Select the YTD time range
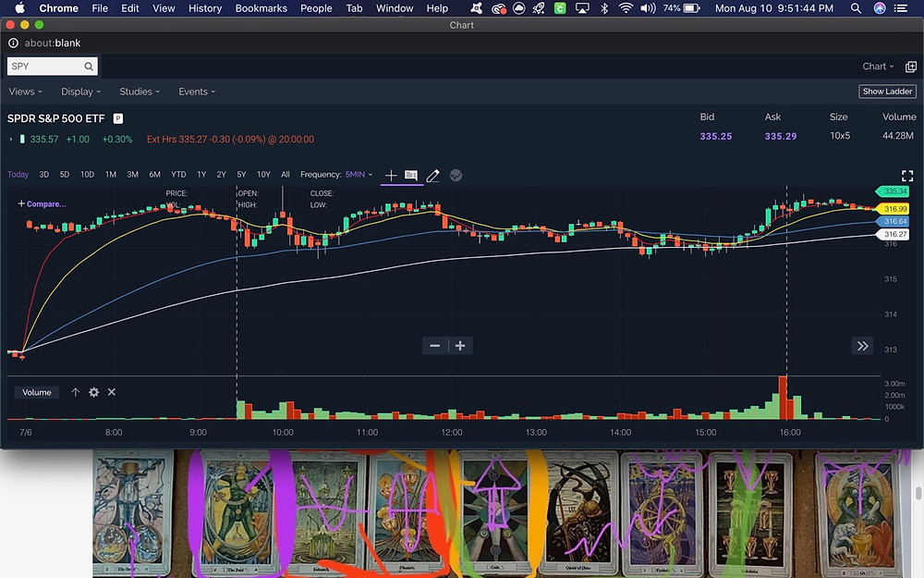The height and width of the screenshot is (578, 924). coord(178,175)
